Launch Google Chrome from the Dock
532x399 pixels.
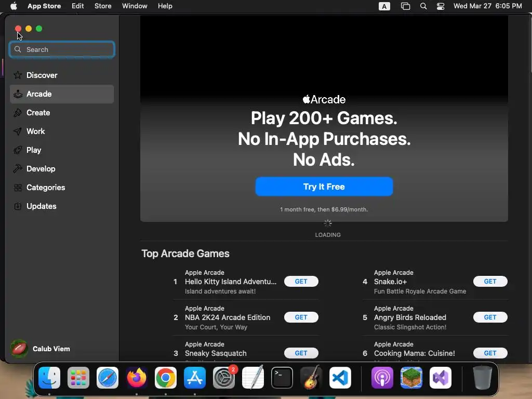(166, 378)
